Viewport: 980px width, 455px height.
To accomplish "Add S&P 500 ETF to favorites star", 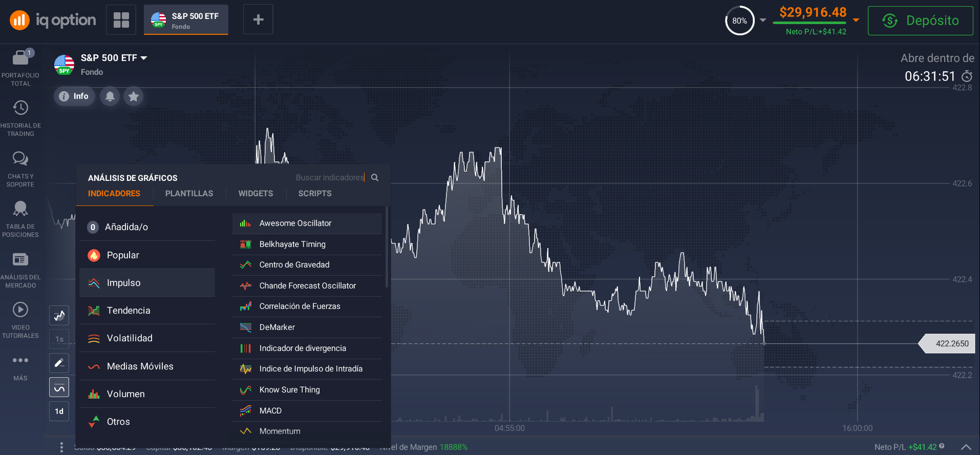I will [134, 96].
